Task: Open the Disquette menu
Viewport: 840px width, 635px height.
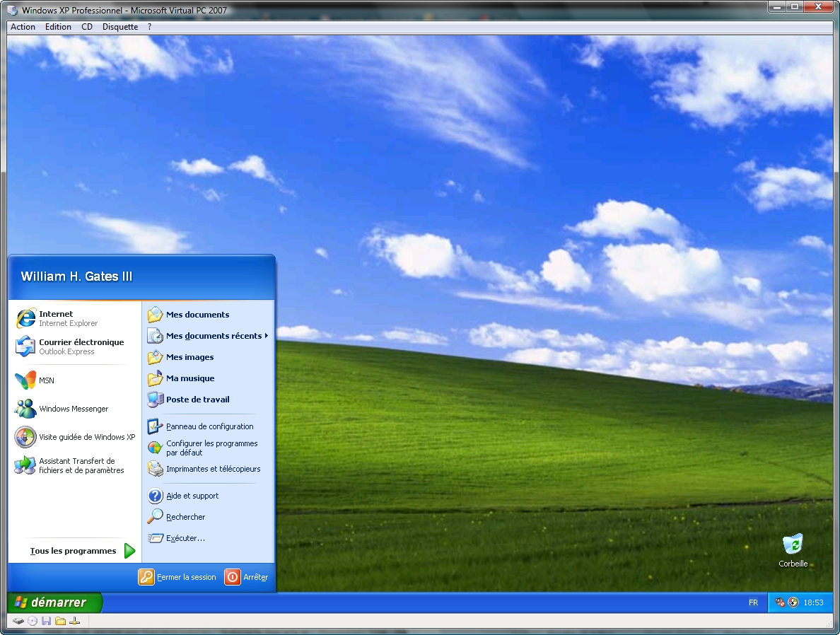Action: click(120, 27)
